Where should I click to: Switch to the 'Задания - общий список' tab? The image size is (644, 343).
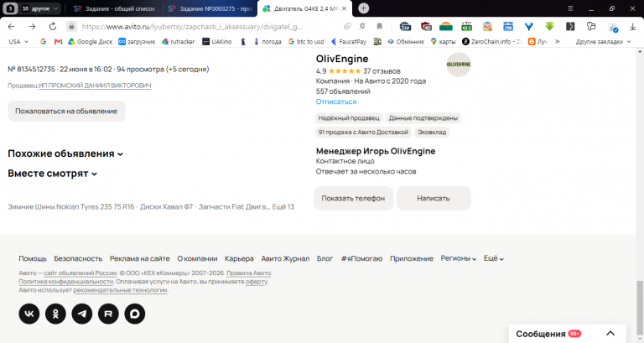[116, 8]
